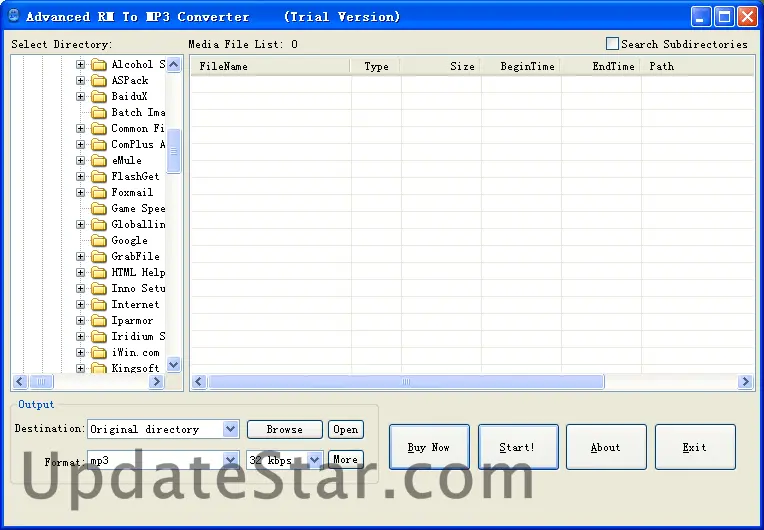This screenshot has height=530, width=764.
Task: Click the Google folder icon
Action: coord(99,241)
